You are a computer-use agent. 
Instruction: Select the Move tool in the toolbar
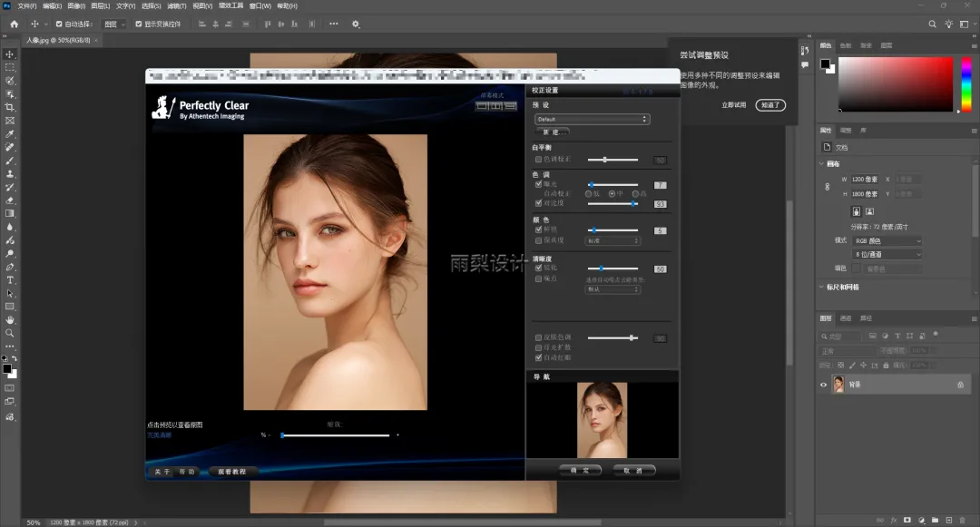[x=10, y=54]
